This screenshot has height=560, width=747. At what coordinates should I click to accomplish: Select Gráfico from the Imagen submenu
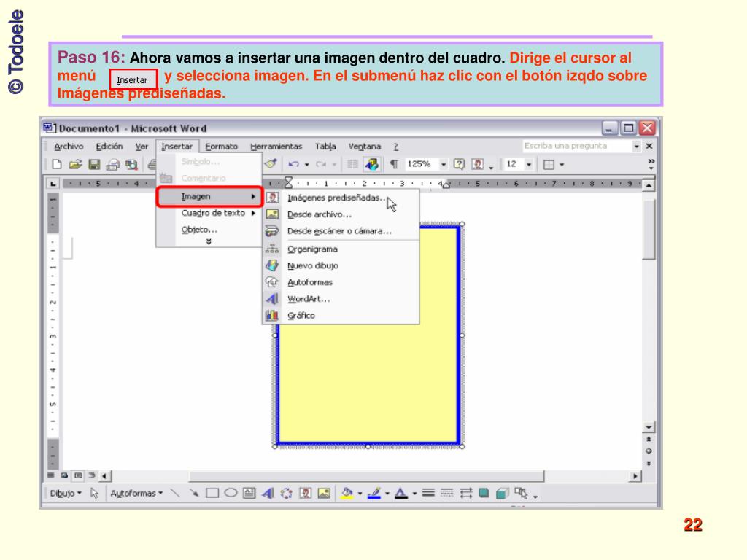(341, 315)
